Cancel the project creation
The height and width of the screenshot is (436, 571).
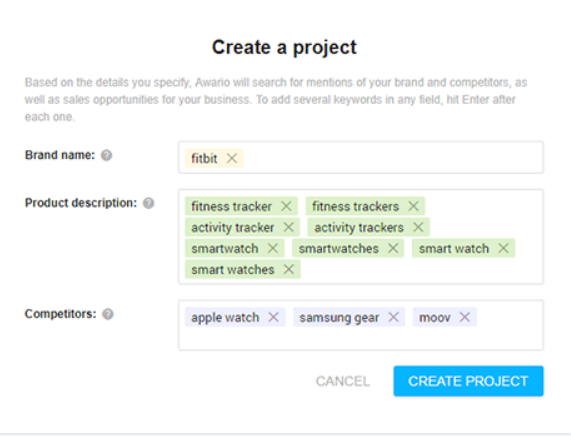343,381
